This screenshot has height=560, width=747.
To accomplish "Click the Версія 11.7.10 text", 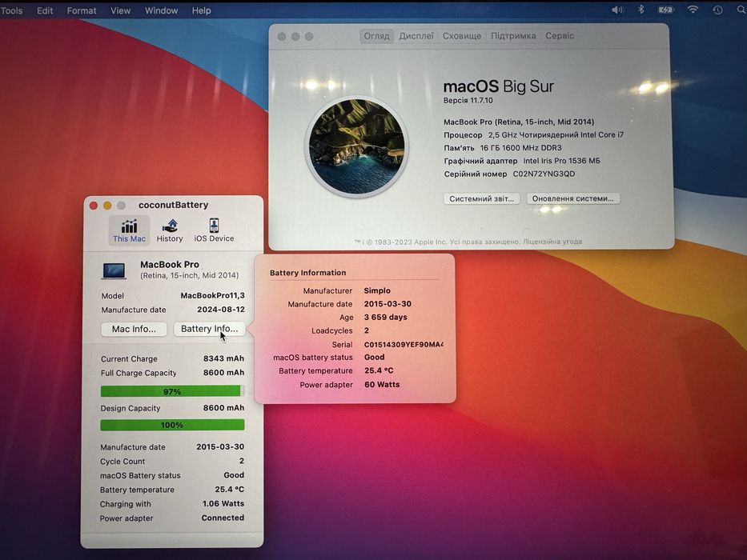I will [468, 101].
